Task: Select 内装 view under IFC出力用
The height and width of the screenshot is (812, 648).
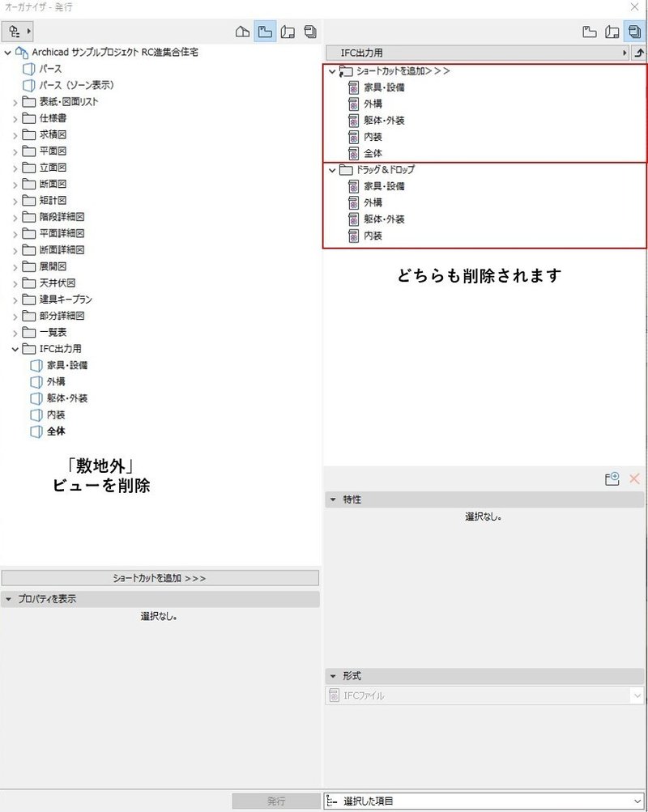Action: [56, 415]
